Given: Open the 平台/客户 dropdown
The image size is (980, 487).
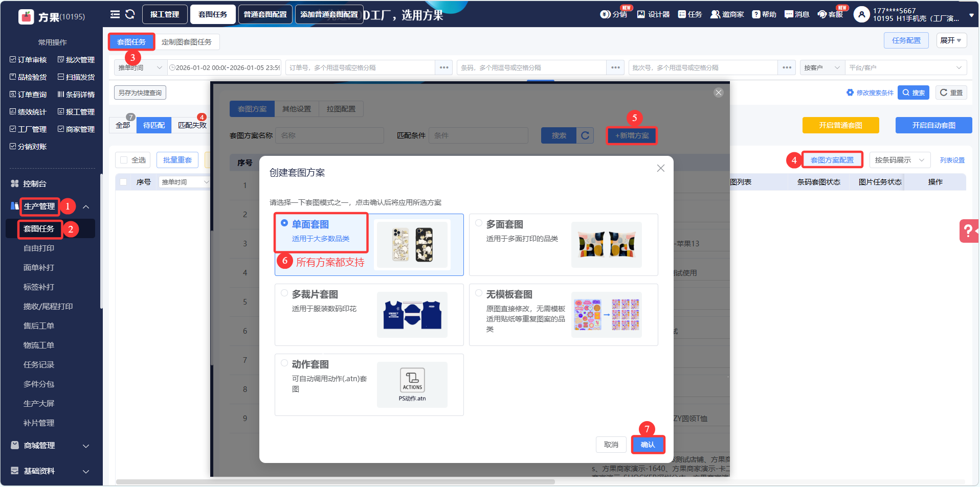Looking at the screenshot, I should (906, 67).
